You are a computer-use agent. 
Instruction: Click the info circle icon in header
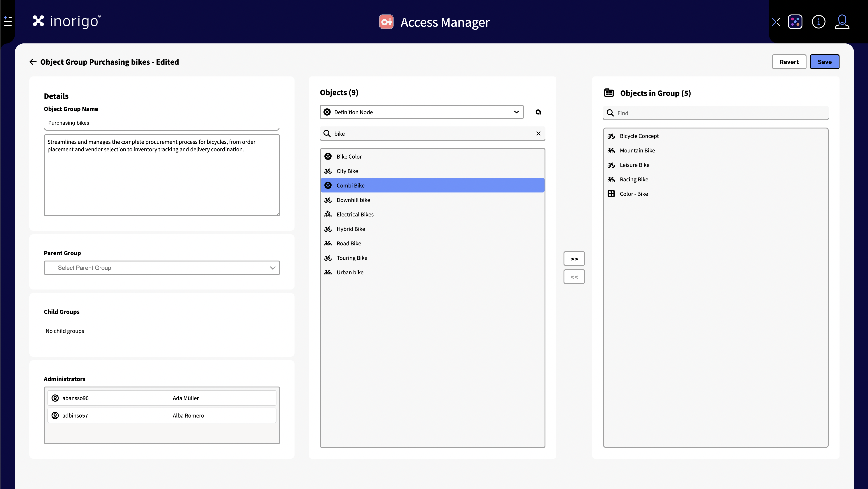point(818,22)
